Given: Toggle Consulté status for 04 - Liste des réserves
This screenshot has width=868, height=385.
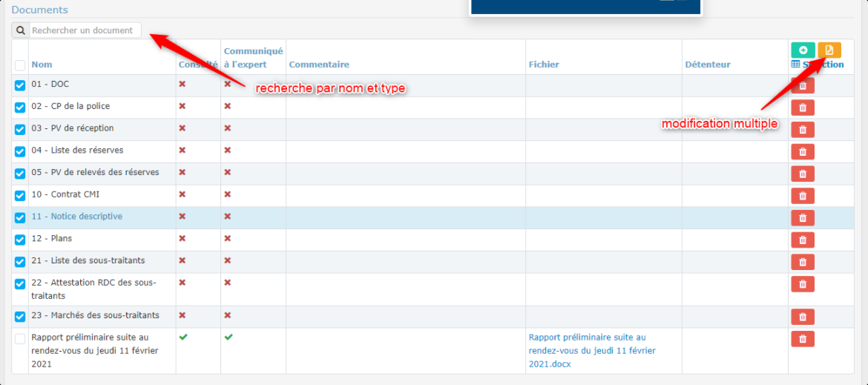Looking at the screenshot, I should (183, 150).
